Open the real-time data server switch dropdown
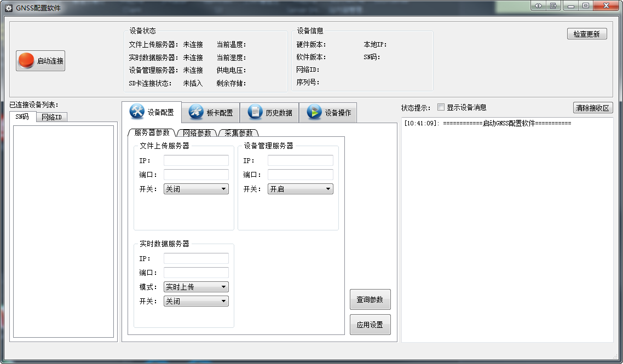This screenshot has width=623, height=364. pos(196,301)
